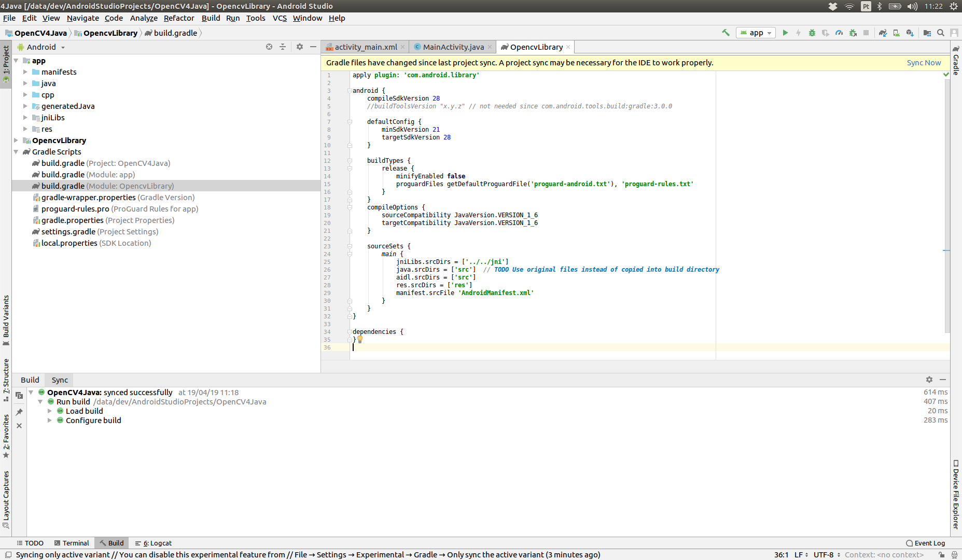The image size is (962, 560).
Task: Click LF line separator in status bar
Action: (x=801, y=555)
